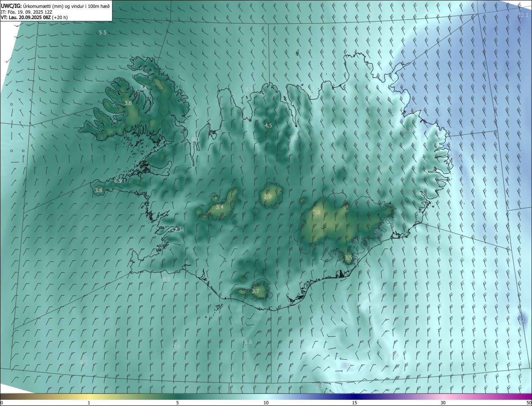Click the colorbar tick label 5
The height and width of the screenshot is (406, 532).
[x=177, y=403]
